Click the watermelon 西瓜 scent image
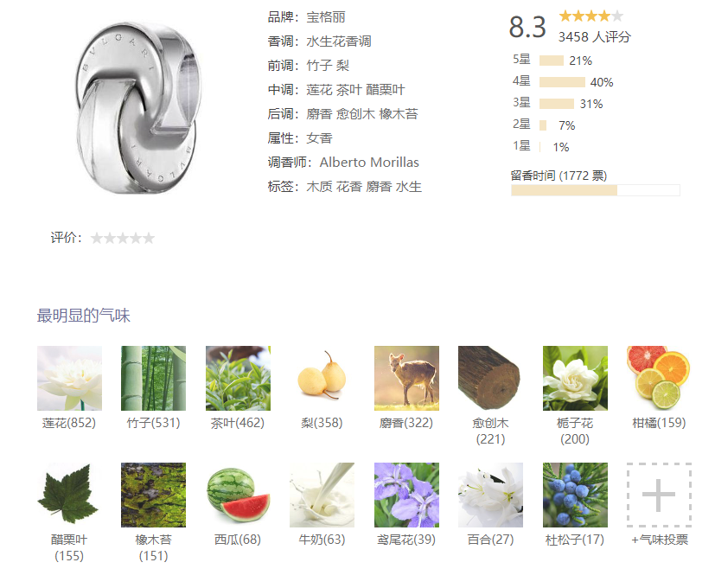 click(238, 495)
